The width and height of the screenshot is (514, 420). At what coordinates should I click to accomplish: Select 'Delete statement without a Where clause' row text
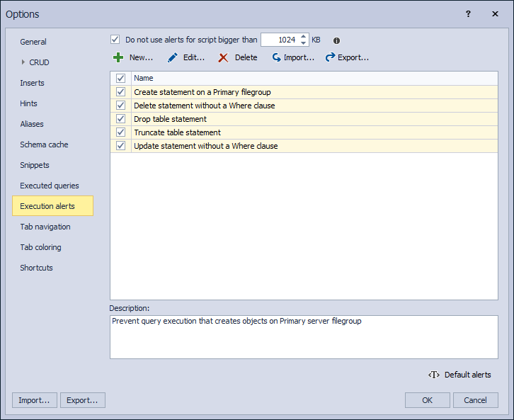[204, 106]
